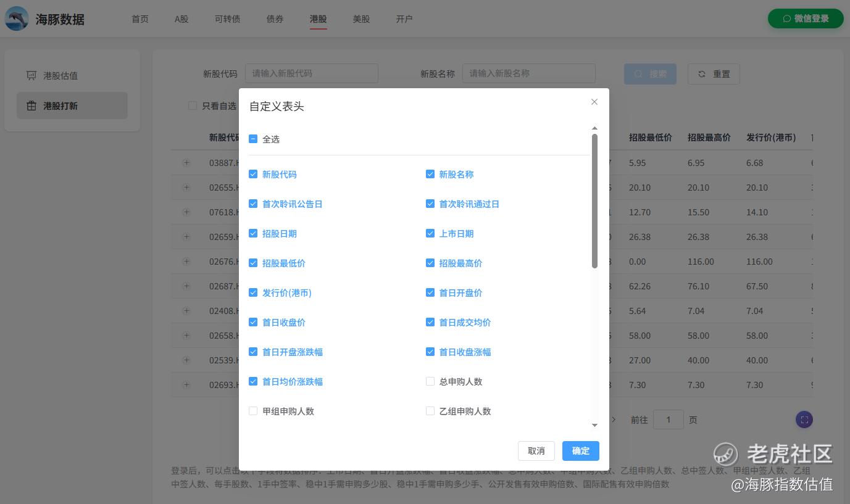Uncheck 首次聆讯公告日 checkbox
The height and width of the screenshot is (504, 850).
pyautogui.click(x=253, y=204)
